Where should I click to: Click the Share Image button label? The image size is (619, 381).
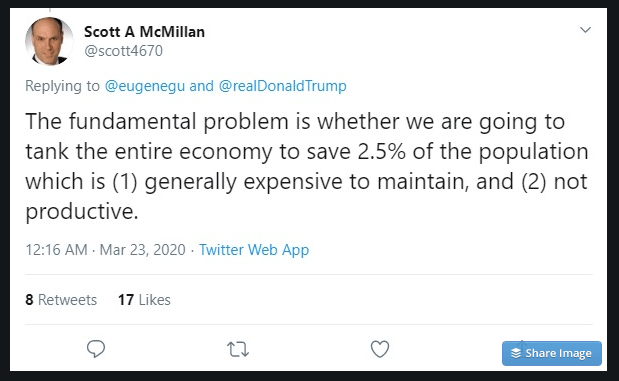click(x=558, y=353)
